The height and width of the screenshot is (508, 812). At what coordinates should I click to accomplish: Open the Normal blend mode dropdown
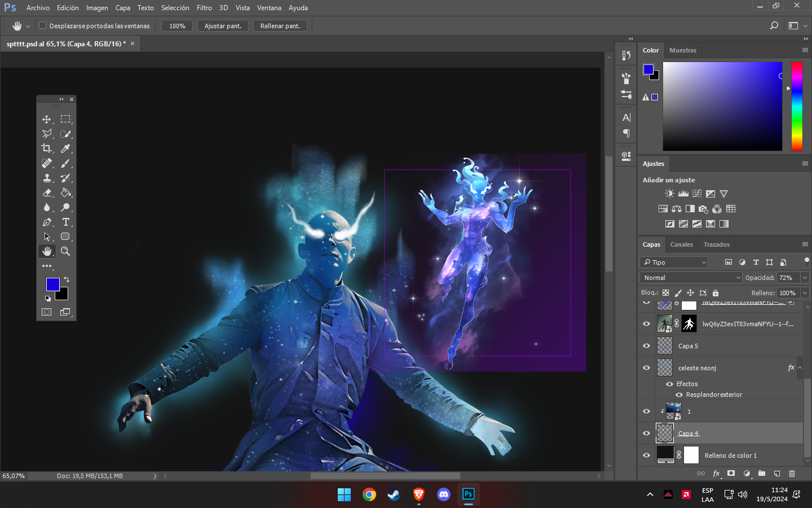[691, 278]
